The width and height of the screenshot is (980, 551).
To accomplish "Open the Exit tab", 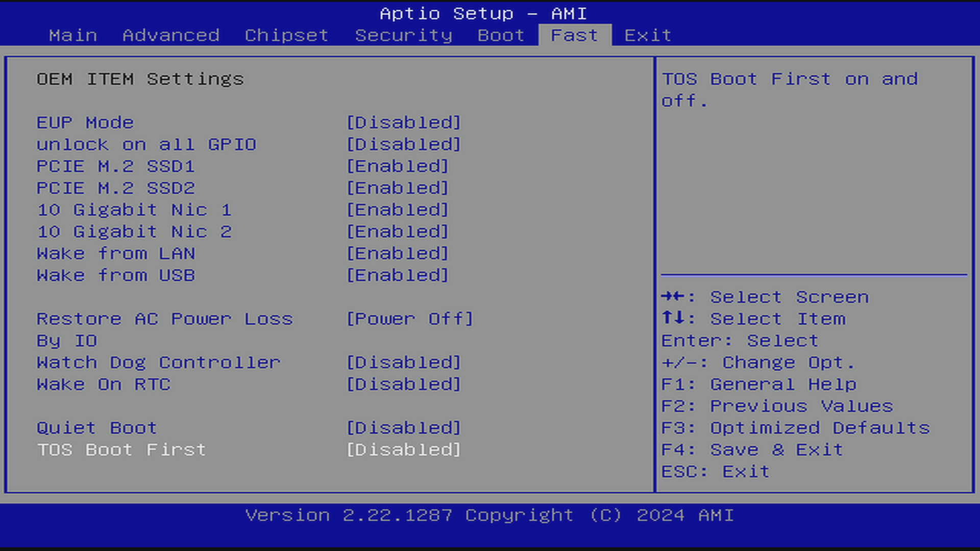I will tap(648, 35).
